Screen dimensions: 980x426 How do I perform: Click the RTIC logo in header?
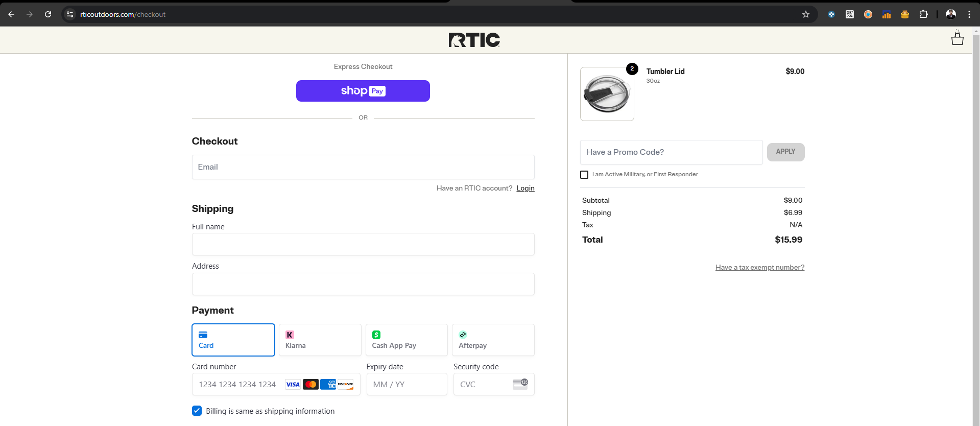point(474,40)
